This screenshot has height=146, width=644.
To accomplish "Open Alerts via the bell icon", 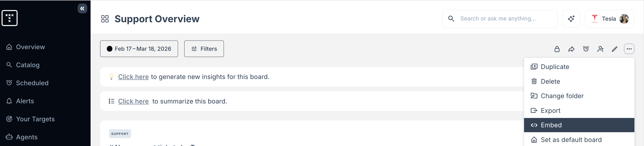I will (x=25, y=101).
